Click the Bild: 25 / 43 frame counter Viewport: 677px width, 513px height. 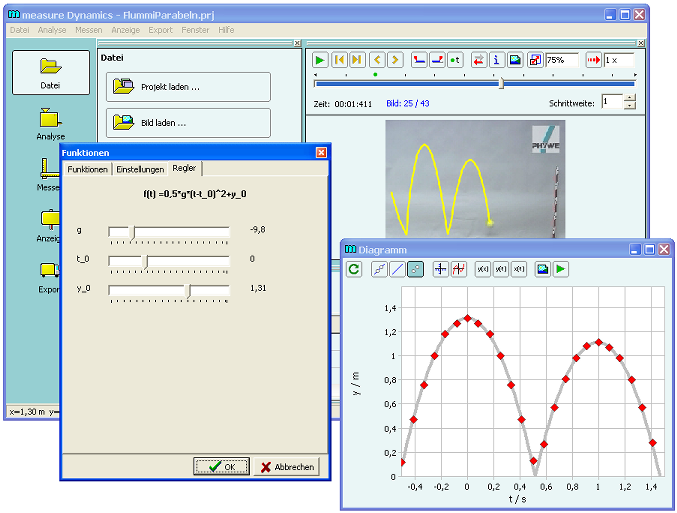pos(408,104)
